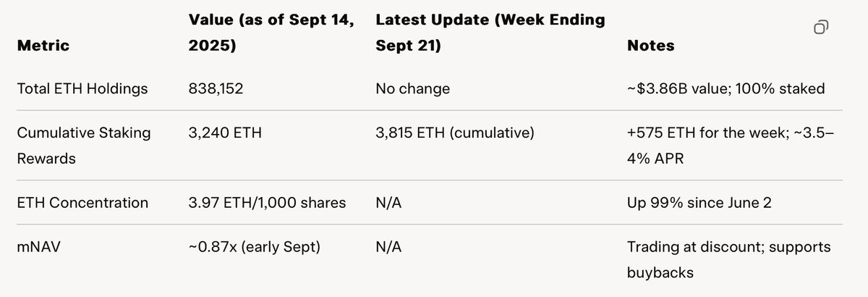The width and height of the screenshot is (868, 297).
Task: Click the Up 99% since June 2 note
Action: tap(698, 202)
